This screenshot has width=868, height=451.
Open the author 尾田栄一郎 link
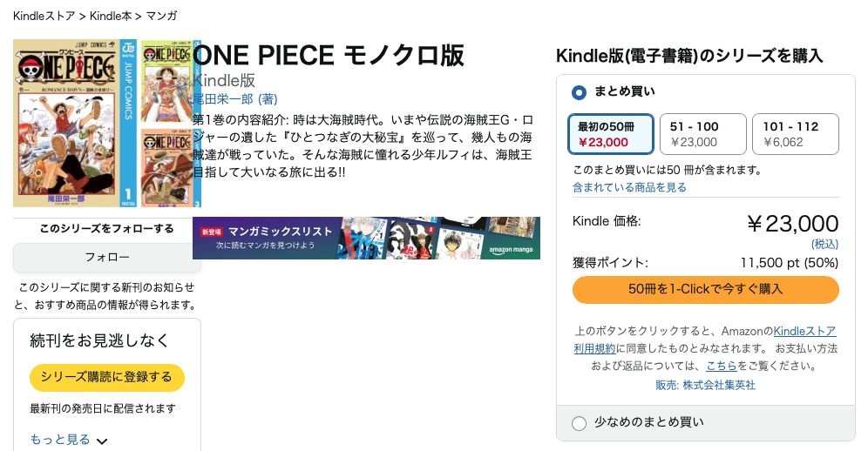(234, 99)
